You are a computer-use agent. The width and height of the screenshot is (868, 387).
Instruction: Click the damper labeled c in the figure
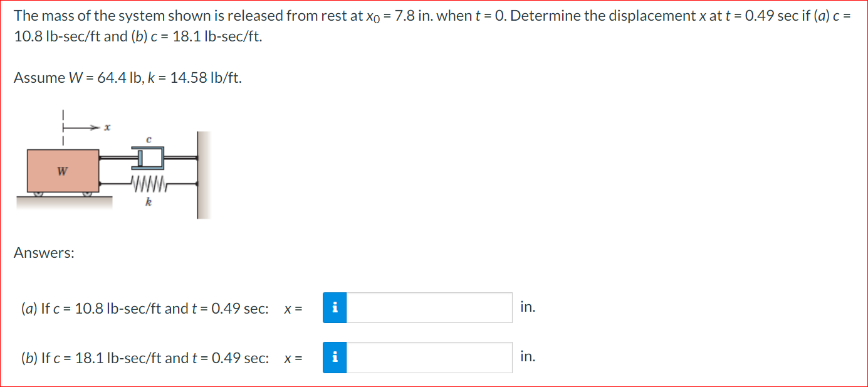click(x=146, y=158)
